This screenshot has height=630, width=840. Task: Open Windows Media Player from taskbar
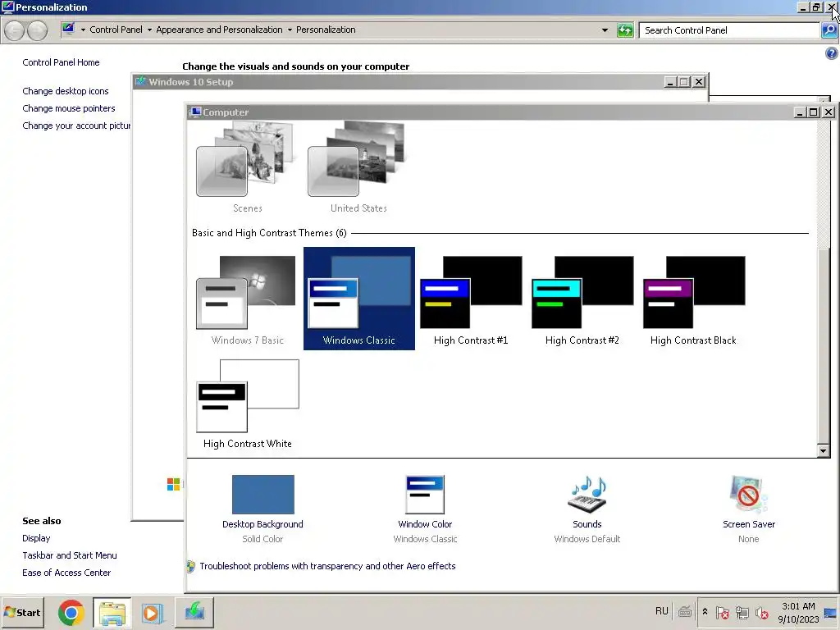click(x=152, y=613)
